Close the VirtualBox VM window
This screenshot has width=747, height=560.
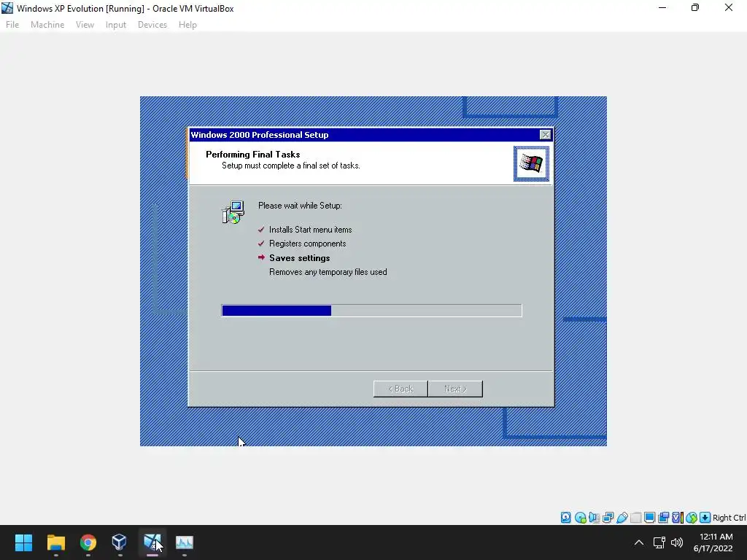[x=729, y=7]
